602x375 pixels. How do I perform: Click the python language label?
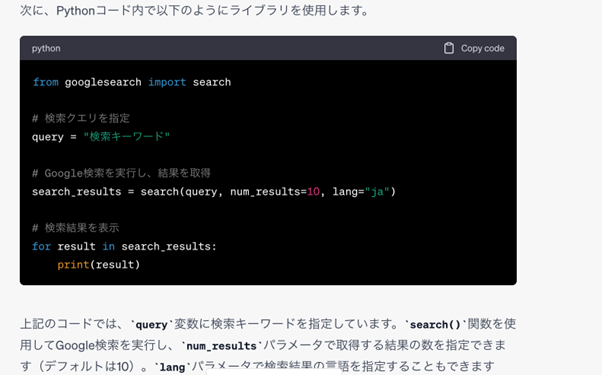46,48
